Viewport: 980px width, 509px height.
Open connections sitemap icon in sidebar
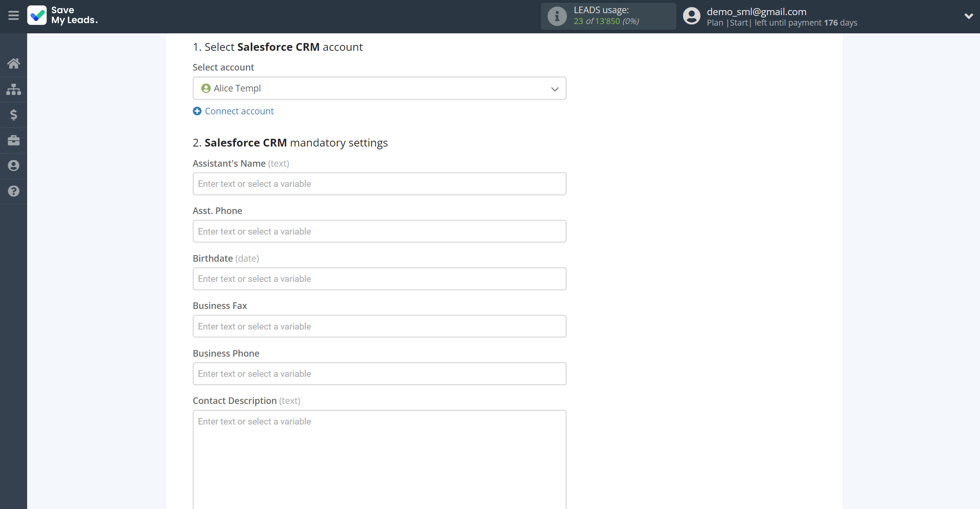(14, 89)
